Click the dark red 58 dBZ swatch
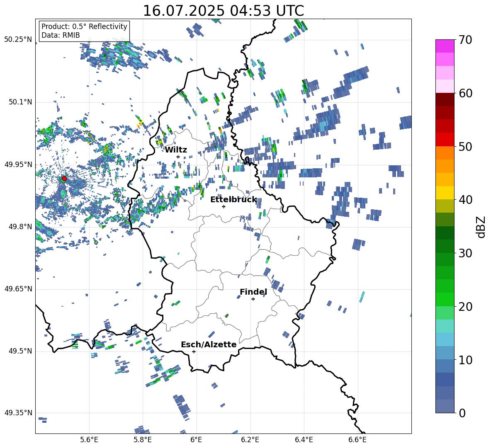The image size is (491, 448). [445, 99]
